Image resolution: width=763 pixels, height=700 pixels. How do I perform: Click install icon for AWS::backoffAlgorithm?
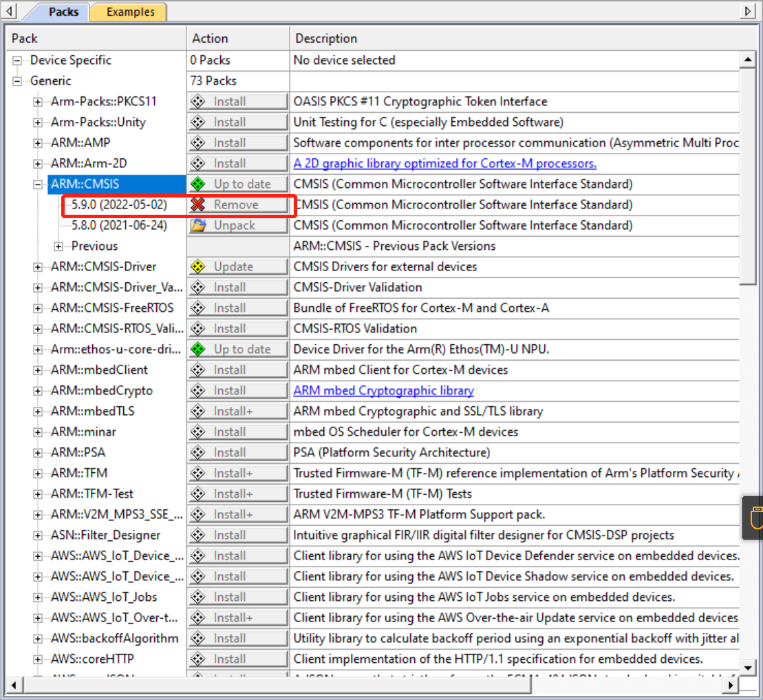click(198, 639)
